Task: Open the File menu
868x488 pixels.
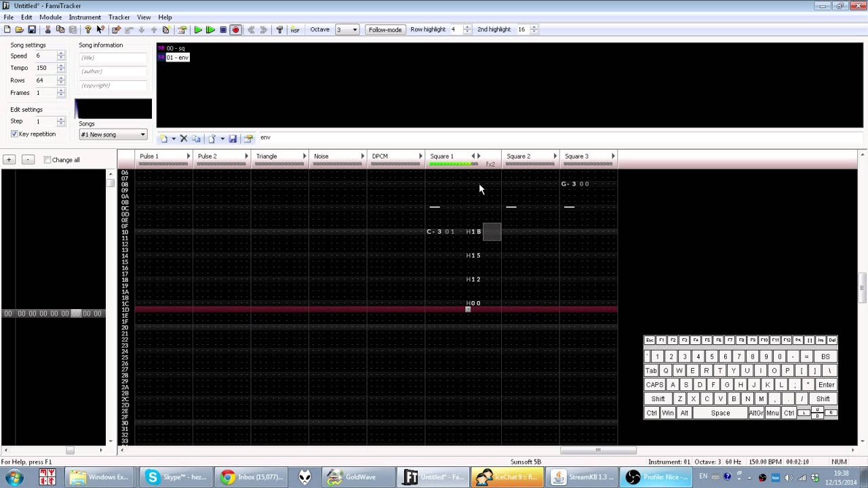Action: (9, 17)
